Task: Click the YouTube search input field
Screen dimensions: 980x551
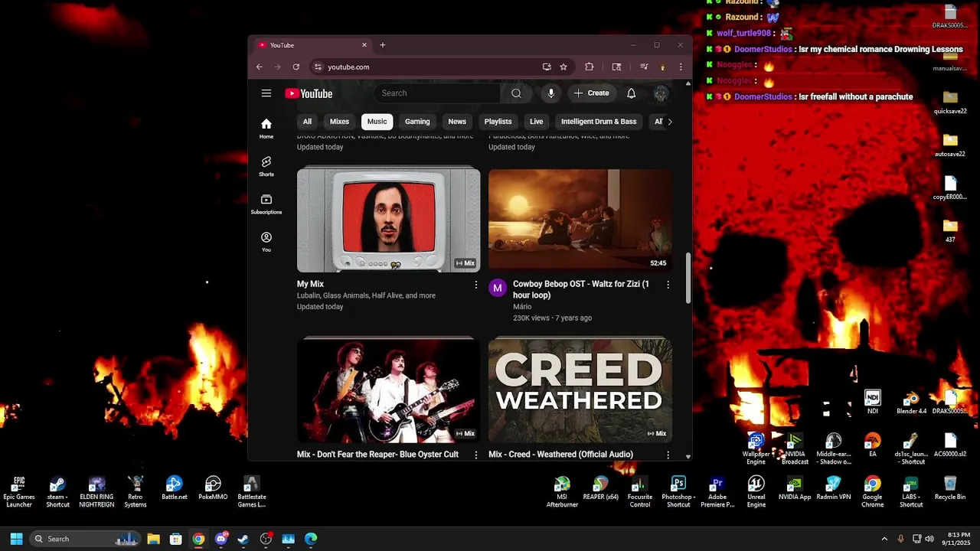Action: click(x=437, y=93)
